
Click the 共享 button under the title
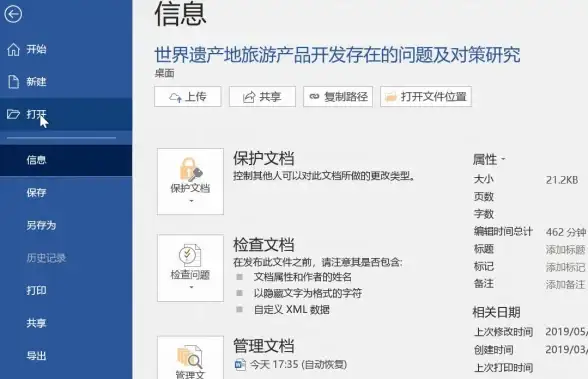click(x=262, y=97)
